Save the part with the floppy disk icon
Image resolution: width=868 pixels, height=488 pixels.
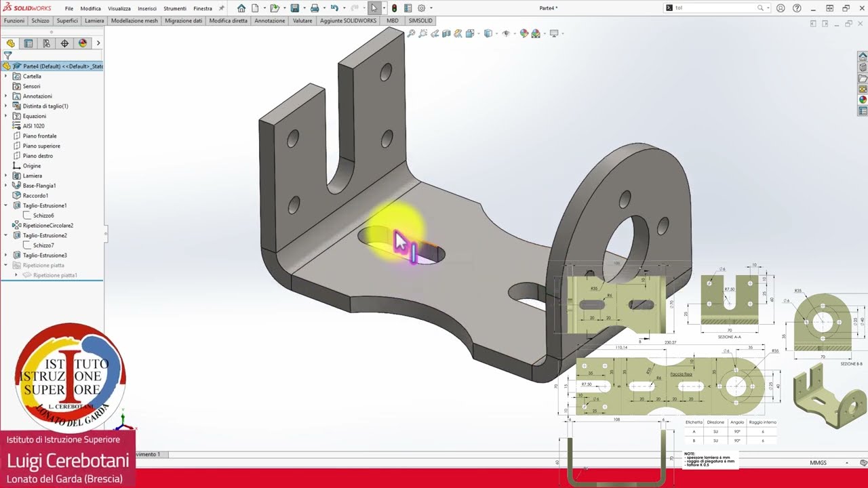(294, 8)
